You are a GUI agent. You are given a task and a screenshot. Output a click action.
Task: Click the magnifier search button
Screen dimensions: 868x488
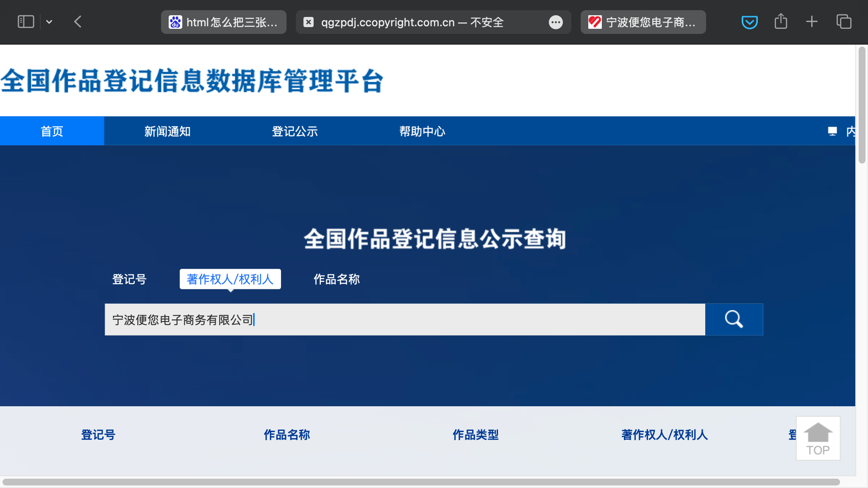pos(734,319)
